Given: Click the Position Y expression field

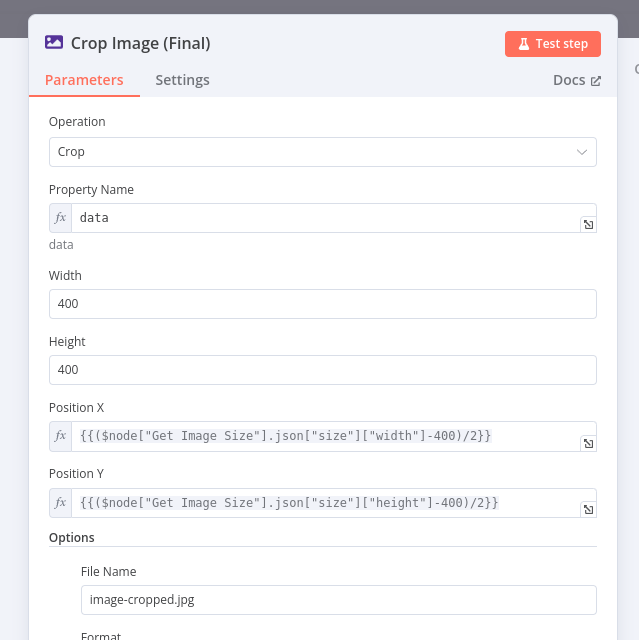Looking at the screenshot, I should [326, 503].
